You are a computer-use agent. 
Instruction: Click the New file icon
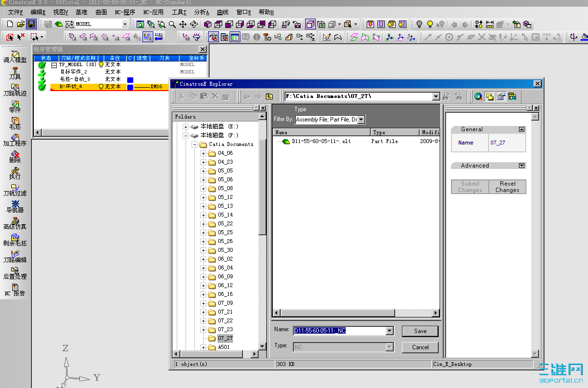(x=10, y=24)
